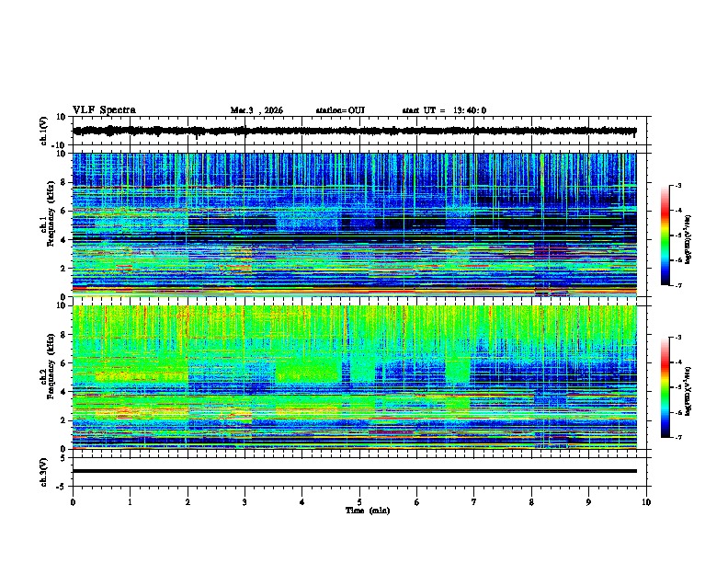Click the ch.2 "Frequency (kHz)" axis label
This screenshot has height=563, width=728.
click(x=51, y=366)
